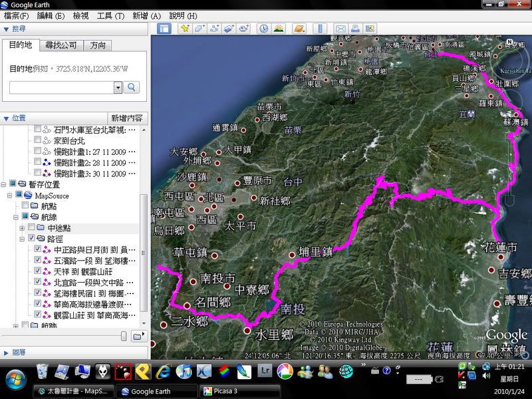Open the search history dropdown arrow
Image resolution: width=532 pixels, height=399 pixels.
tap(118, 87)
